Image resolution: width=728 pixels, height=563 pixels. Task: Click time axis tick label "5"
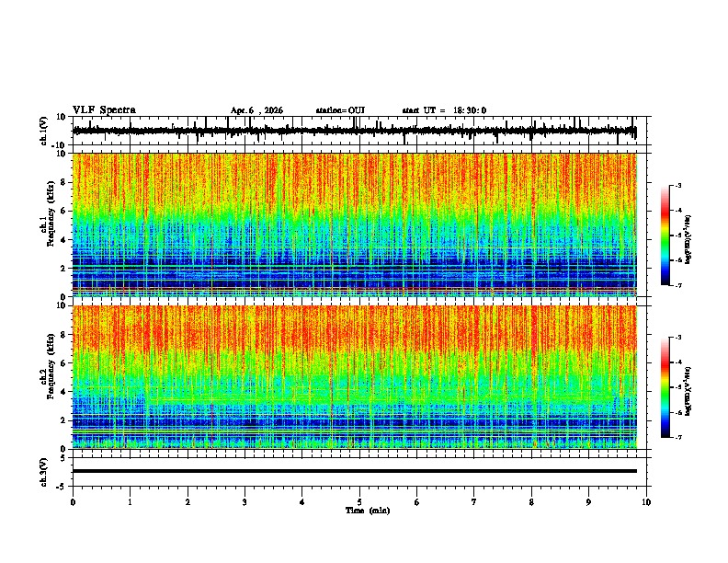[359, 502]
